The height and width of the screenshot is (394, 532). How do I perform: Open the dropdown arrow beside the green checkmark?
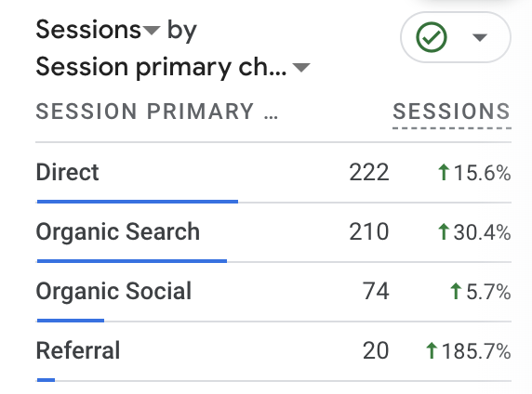(x=480, y=37)
